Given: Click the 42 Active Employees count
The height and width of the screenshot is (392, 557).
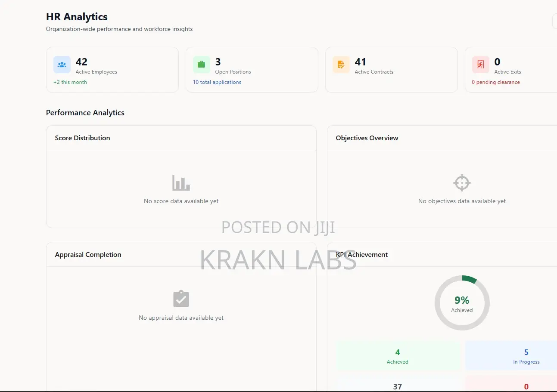Looking at the screenshot, I should click(81, 62).
